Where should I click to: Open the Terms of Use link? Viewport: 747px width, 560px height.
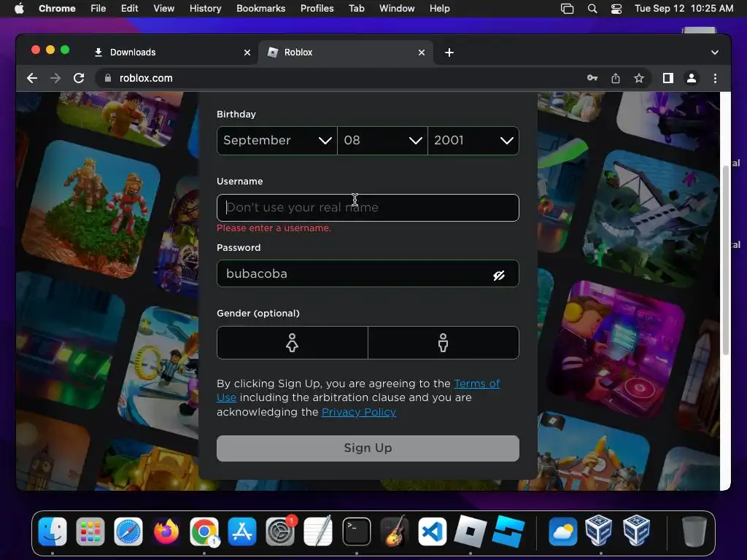477,384
